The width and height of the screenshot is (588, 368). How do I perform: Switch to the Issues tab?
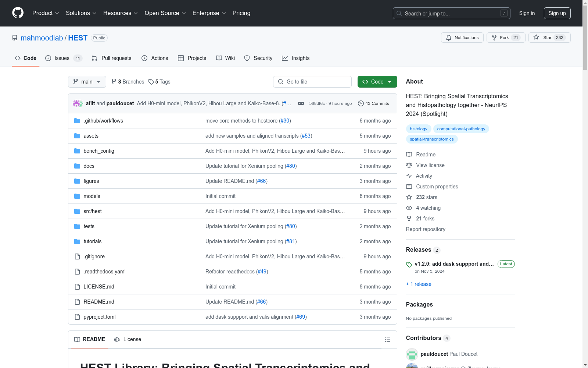click(x=64, y=58)
